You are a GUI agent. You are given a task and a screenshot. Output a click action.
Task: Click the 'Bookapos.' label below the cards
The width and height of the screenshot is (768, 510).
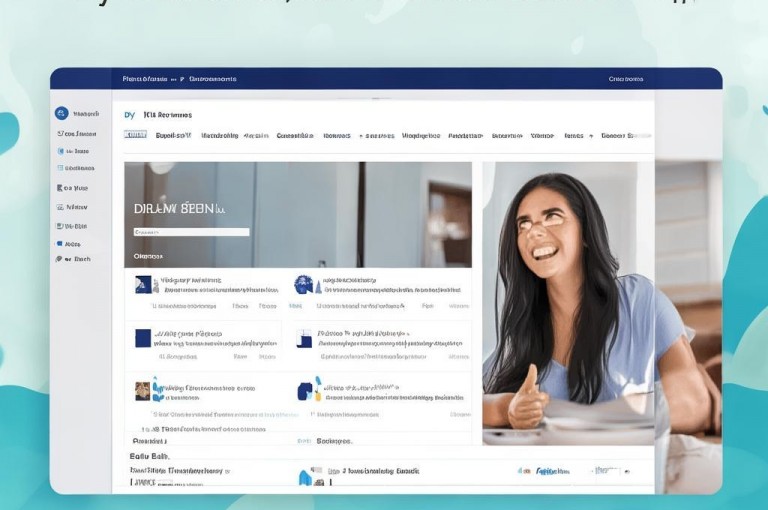pos(334,441)
